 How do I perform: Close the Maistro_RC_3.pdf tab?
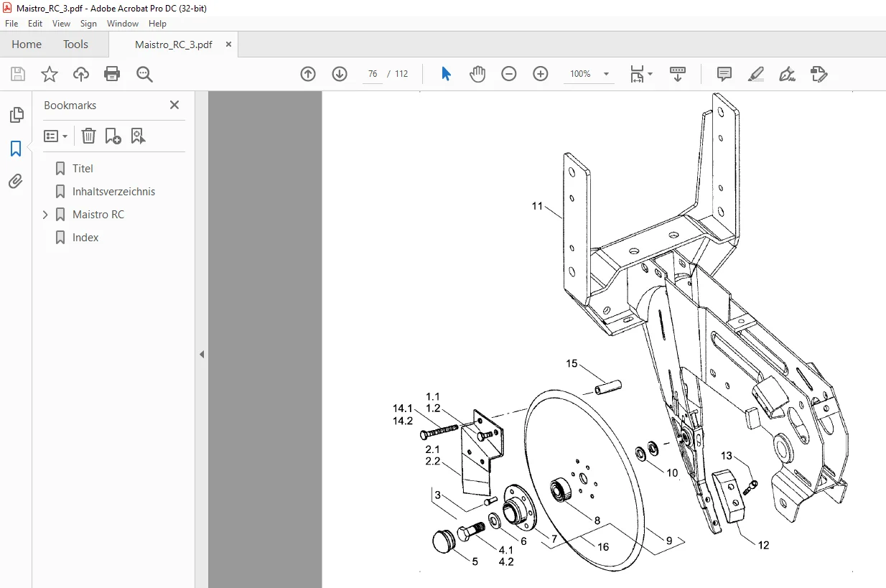[229, 45]
